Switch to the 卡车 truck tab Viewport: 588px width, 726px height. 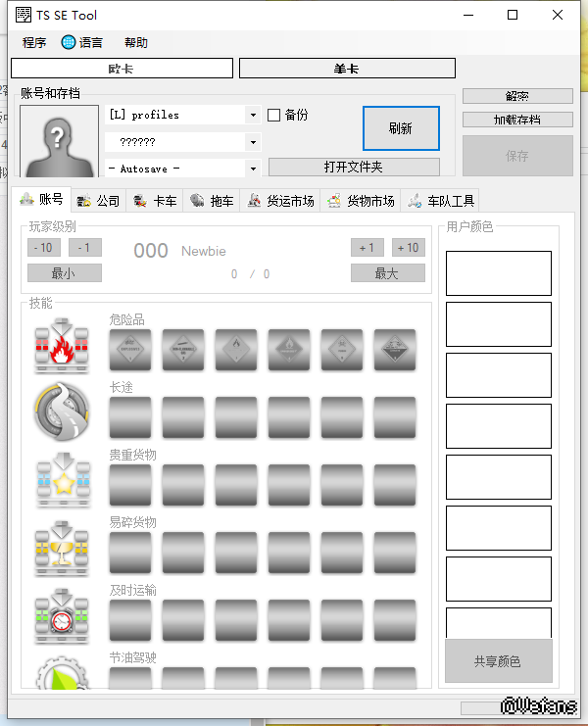(x=155, y=201)
